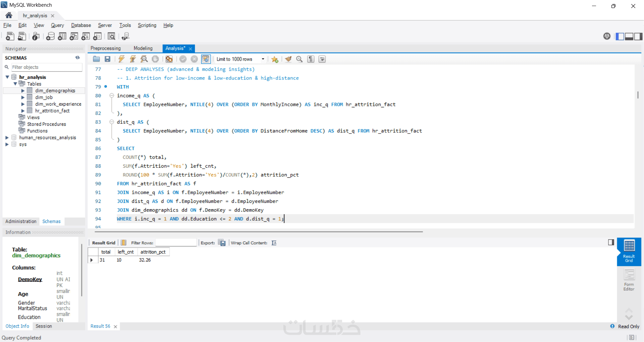Toggle the left sidebar panel visibility
Viewport: 644px width, 342px height.
pyautogui.click(x=620, y=36)
